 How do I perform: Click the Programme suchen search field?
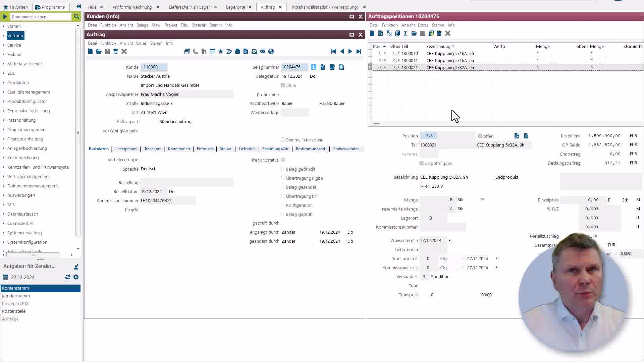[41, 16]
